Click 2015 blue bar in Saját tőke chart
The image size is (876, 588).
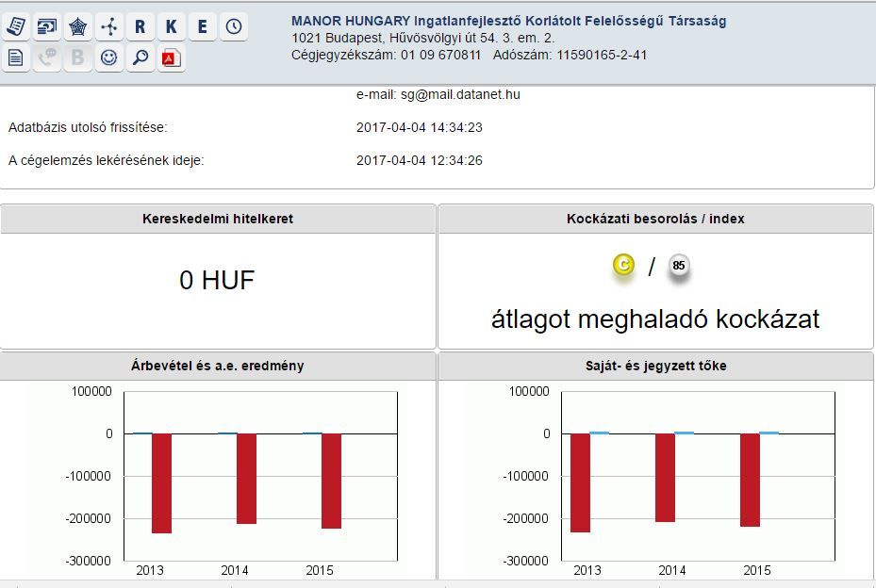pos(769,433)
